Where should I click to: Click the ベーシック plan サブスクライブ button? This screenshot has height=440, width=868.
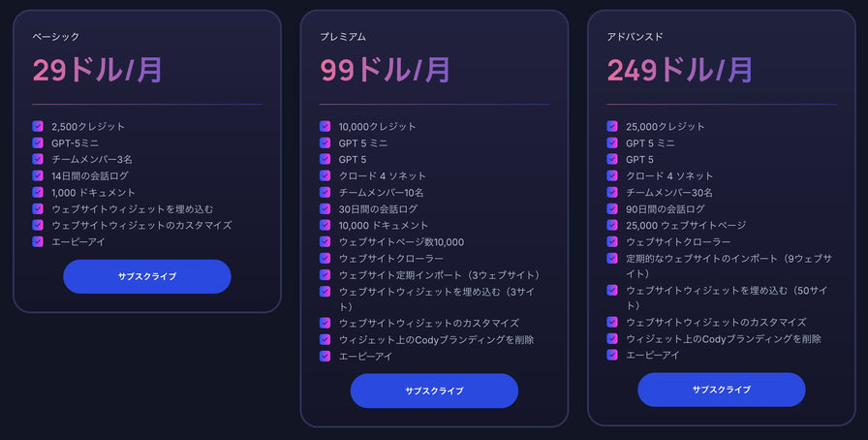(x=146, y=276)
